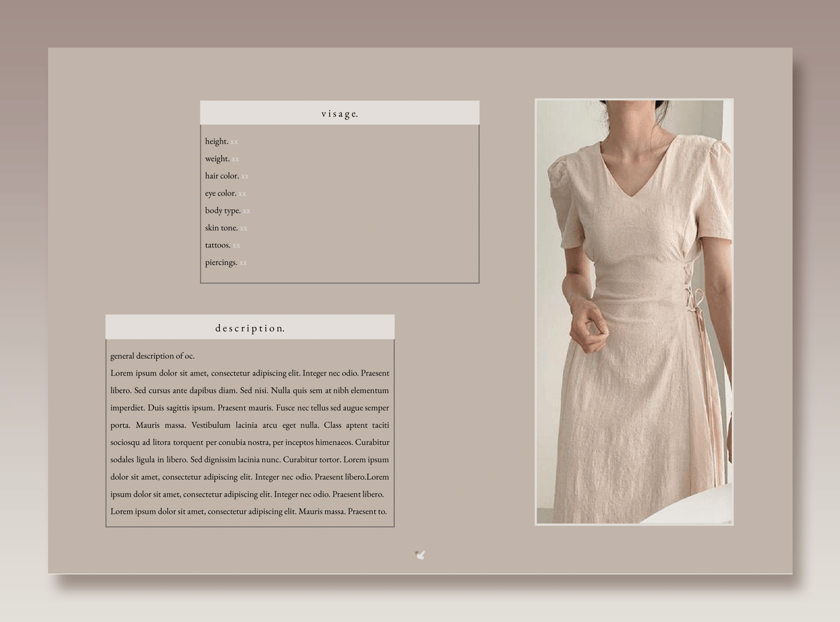Click the small dove icon at page bottom
840x622 pixels.
pos(420,555)
